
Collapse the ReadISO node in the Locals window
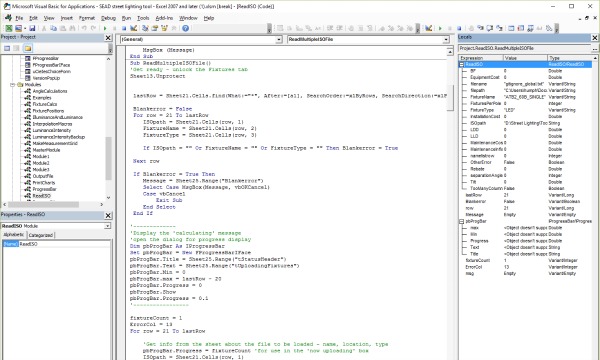pyautogui.click(x=462, y=64)
